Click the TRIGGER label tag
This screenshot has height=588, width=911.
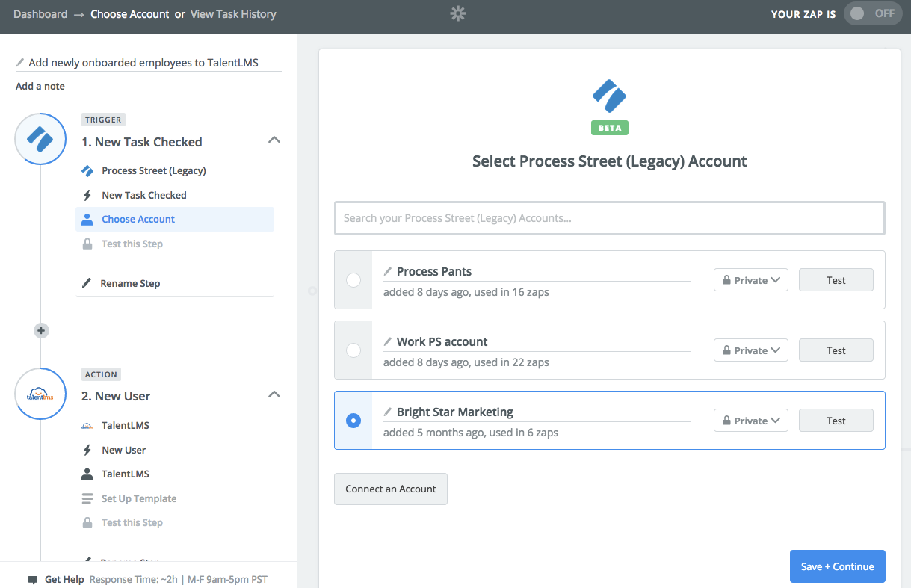(103, 120)
